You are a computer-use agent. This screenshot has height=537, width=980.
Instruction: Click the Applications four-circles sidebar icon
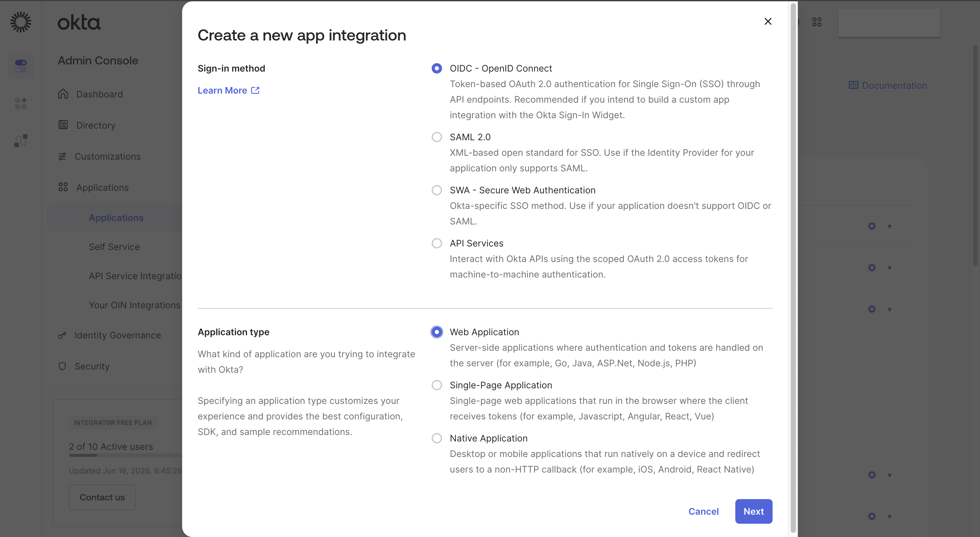(x=63, y=187)
